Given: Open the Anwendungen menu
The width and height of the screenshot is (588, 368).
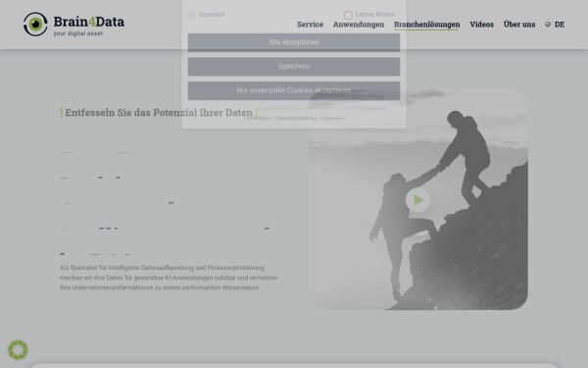Looking at the screenshot, I should [359, 25].
